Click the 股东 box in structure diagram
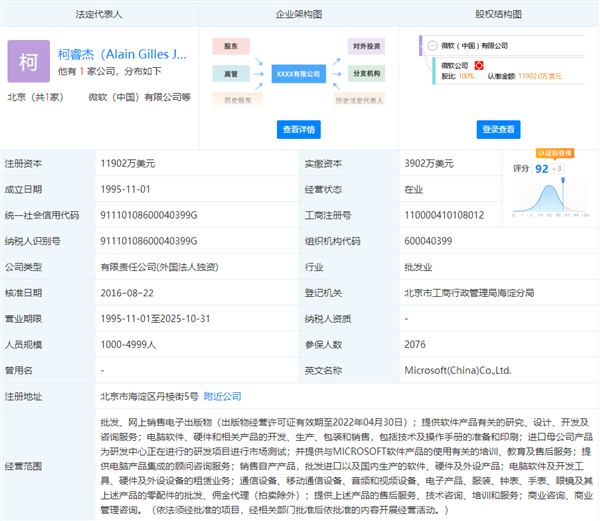 [x=231, y=46]
